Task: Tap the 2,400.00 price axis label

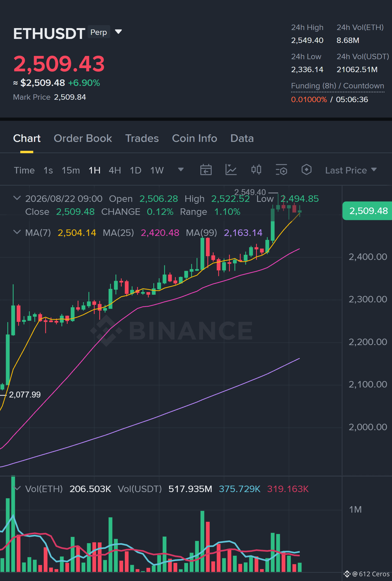Action: click(368, 257)
